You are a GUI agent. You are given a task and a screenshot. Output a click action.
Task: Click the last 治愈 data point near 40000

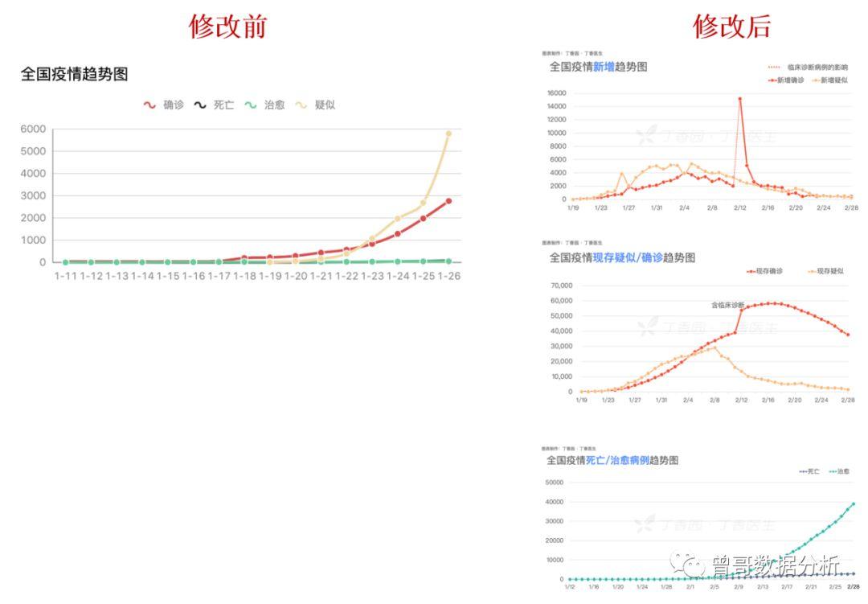[x=853, y=503]
